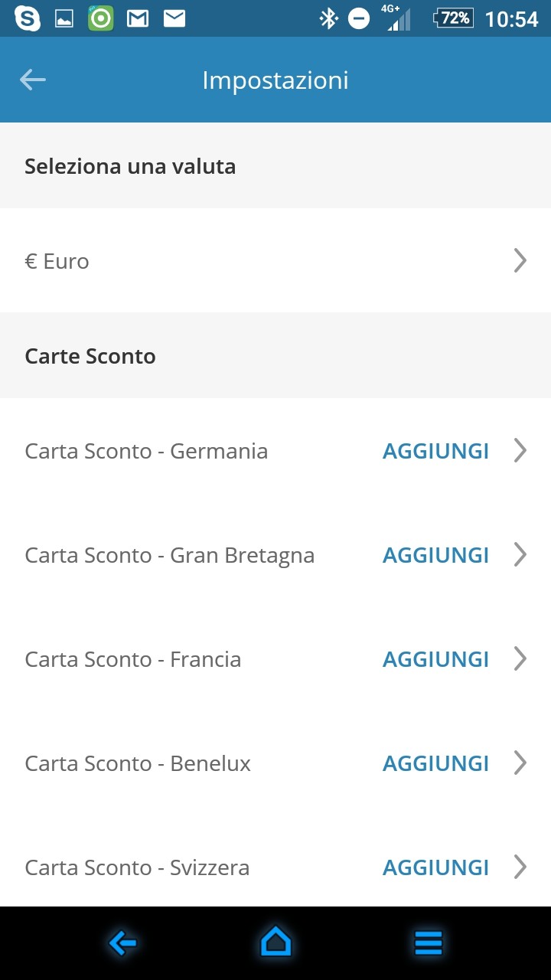
Task: Open chevron for Carta Sconto Svizzera
Action: tap(520, 867)
